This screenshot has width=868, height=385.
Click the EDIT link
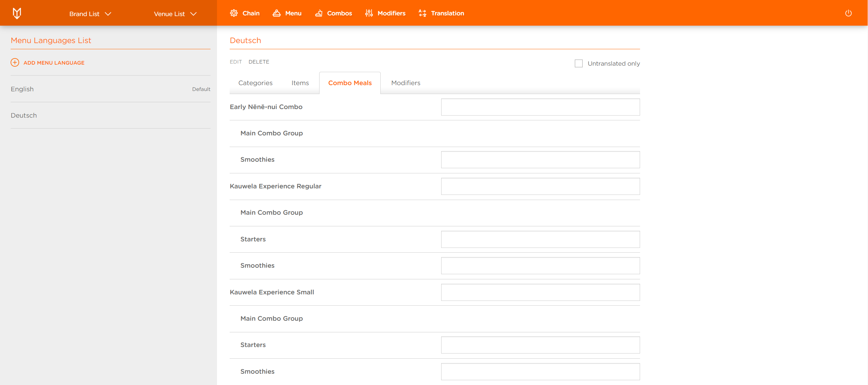coord(236,62)
